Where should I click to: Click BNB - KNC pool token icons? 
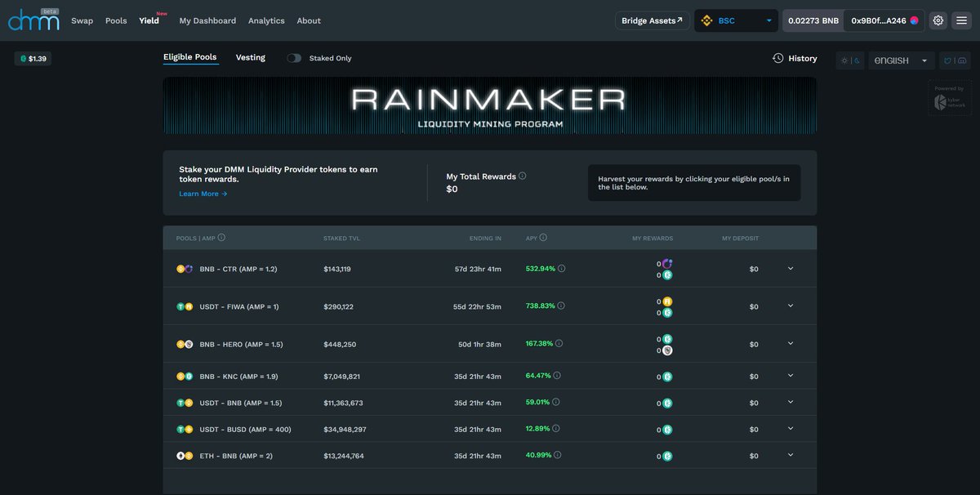[185, 376]
